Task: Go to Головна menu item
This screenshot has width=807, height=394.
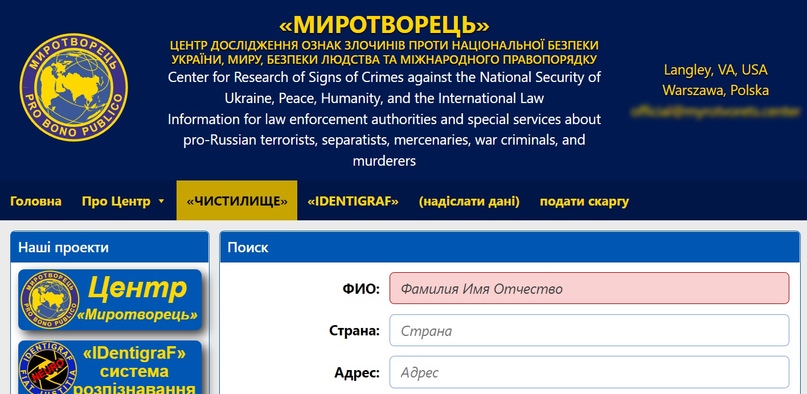Action: point(36,201)
